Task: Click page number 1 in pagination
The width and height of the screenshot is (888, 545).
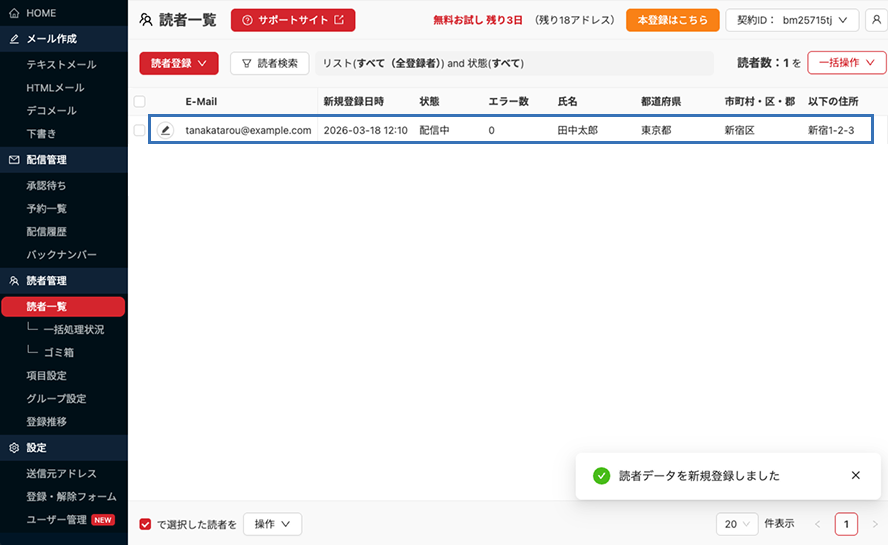Action: 846,524
